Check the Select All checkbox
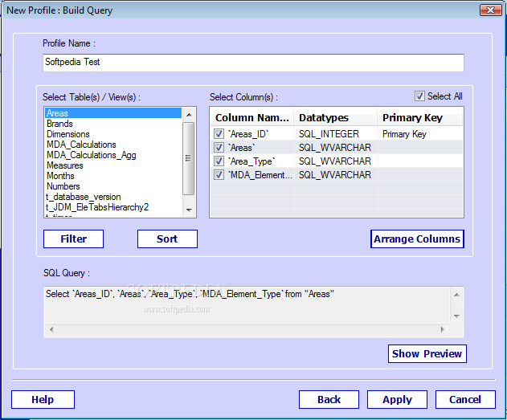Image resolution: width=507 pixels, height=420 pixels. (419, 96)
